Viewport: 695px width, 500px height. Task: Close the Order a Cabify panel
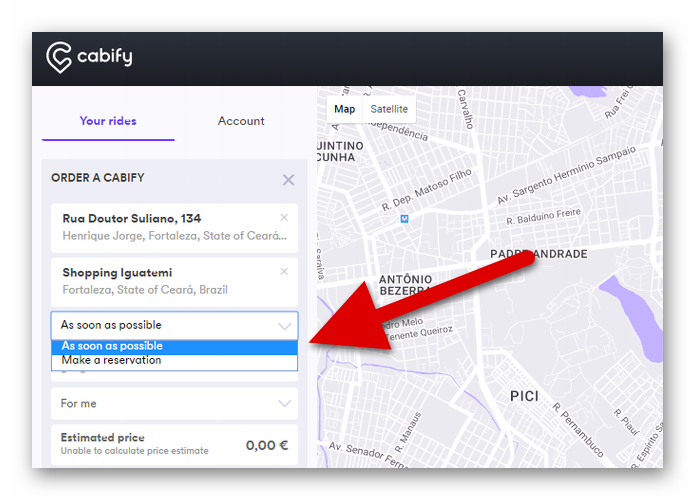[289, 180]
